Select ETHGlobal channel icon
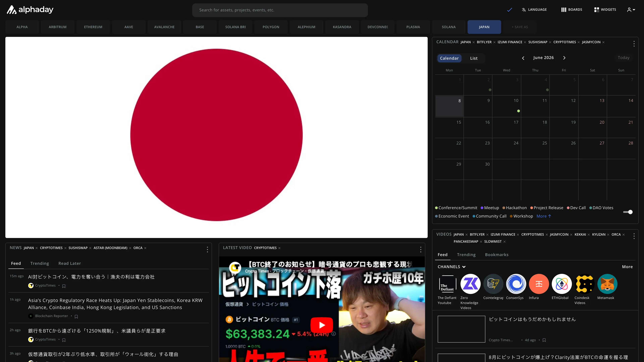The image size is (644, 362). coord(561,284)
